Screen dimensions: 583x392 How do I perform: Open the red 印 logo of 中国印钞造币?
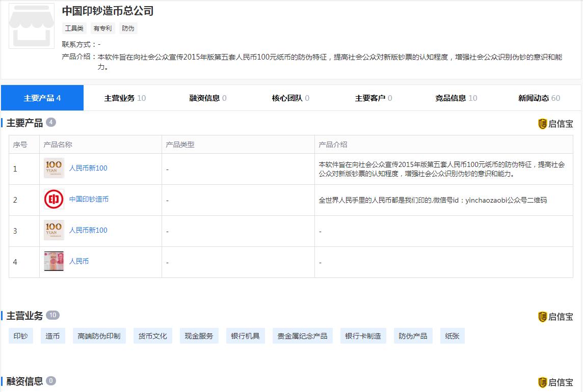pyautogui.click(x=54, y=199)
